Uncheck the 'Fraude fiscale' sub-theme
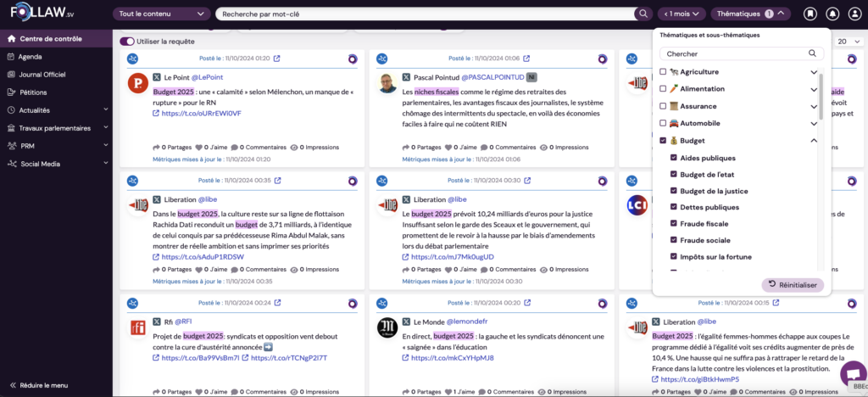Screen dimensions: 868x397 pyautogui.click(x=674, y=224)
